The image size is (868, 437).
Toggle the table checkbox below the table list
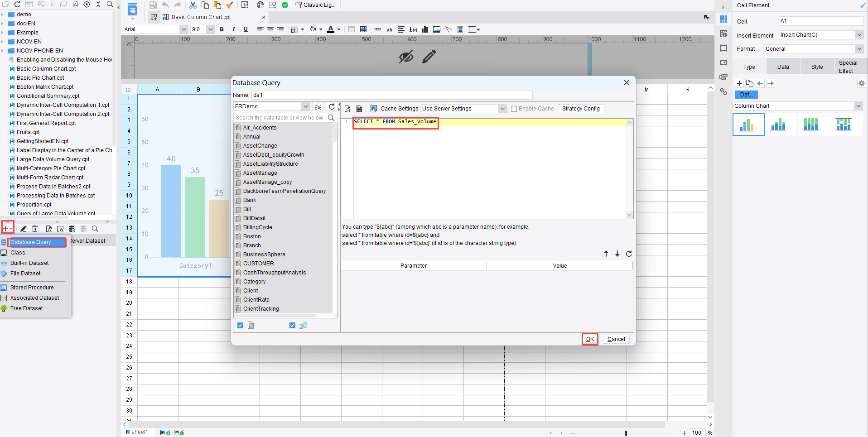240,326
